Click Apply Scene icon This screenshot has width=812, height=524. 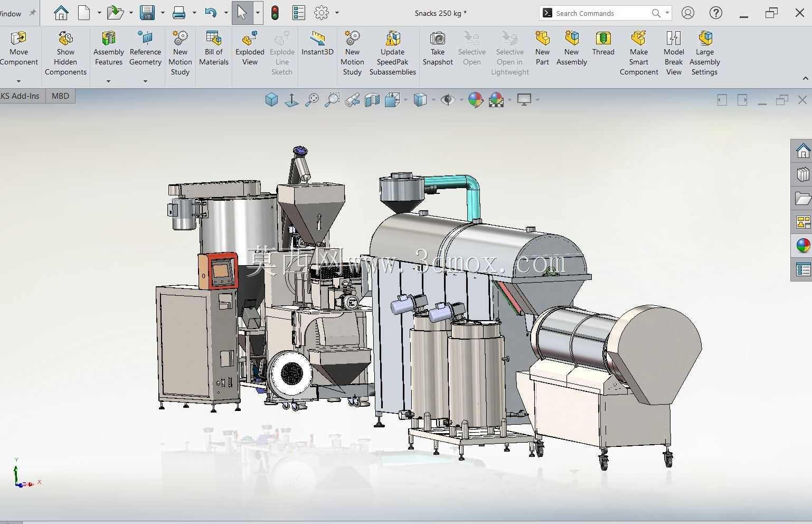pyautogui.click(x=496, y=99)
